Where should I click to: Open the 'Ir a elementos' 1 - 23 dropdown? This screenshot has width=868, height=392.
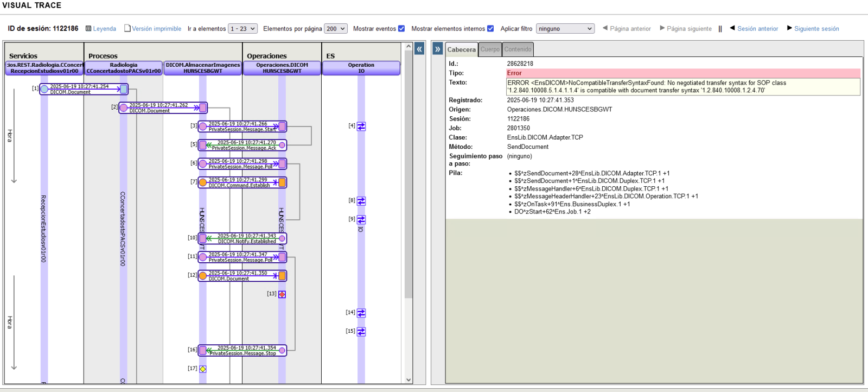[242, 29]
